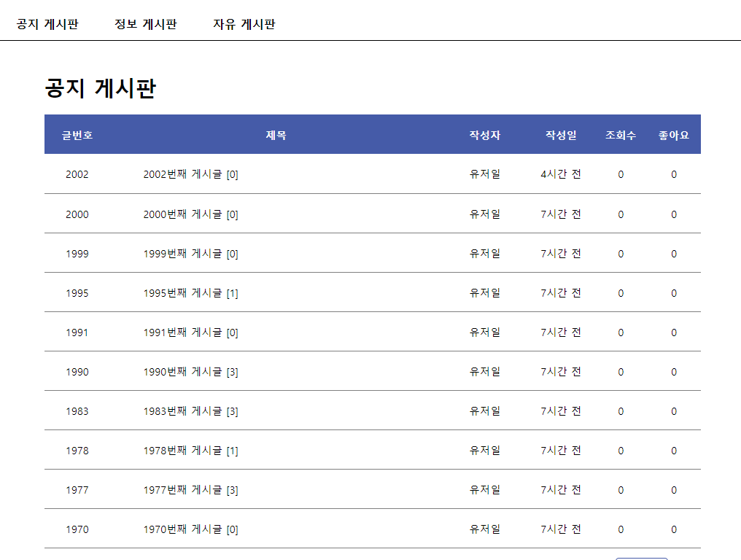Click post number 1991 cell
The height and width of the screenshot is (560, 741).
77,332
